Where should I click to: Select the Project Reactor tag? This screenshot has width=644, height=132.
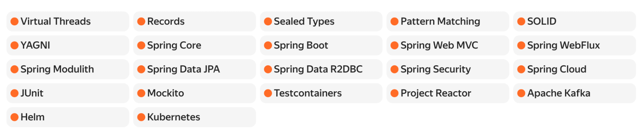[448, 93]
